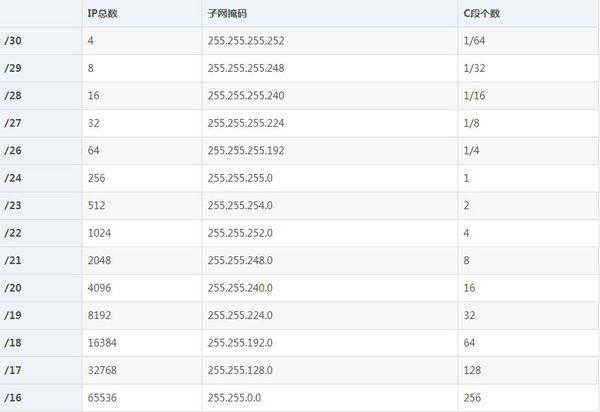The height and width of the screenshot is (412, 600).
Task: Click IP count 2048 cell
Action: click(99, 261)
